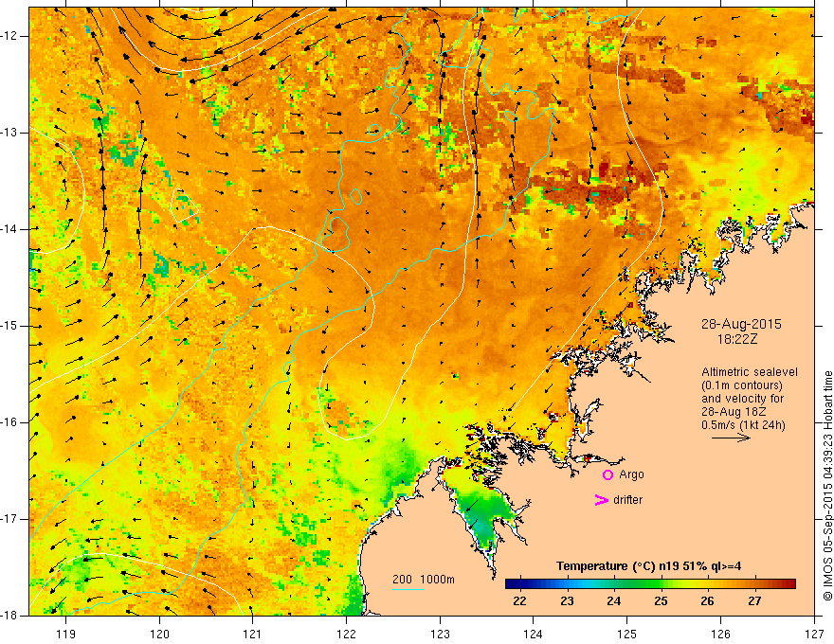Click the '-14' latitude axis label
This screenshot has width=834, height=644.
pyautogui.click(x=9, y=229)
